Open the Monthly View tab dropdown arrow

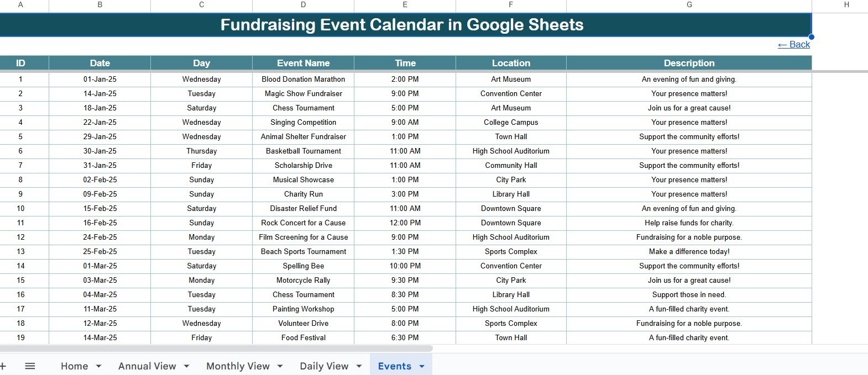pos(280,366)
